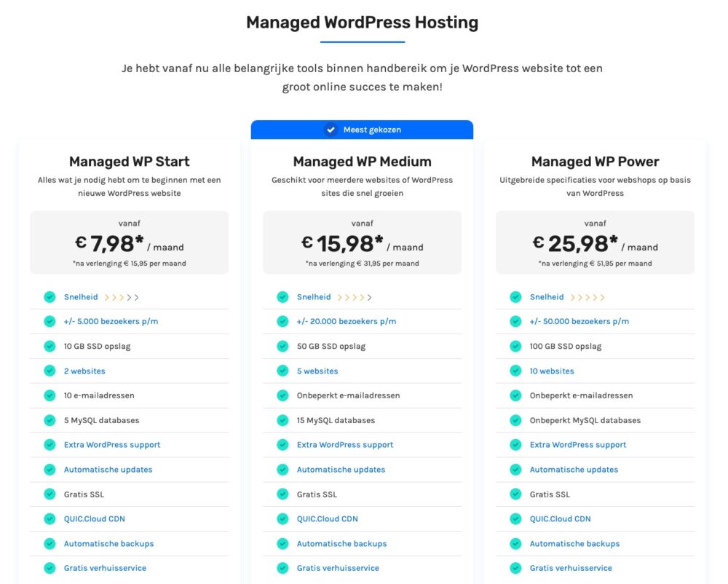Click the speed chevrons beside Snelheid in WP Start
This screenshot has width=728, height=584.
[x=122, y=297]
